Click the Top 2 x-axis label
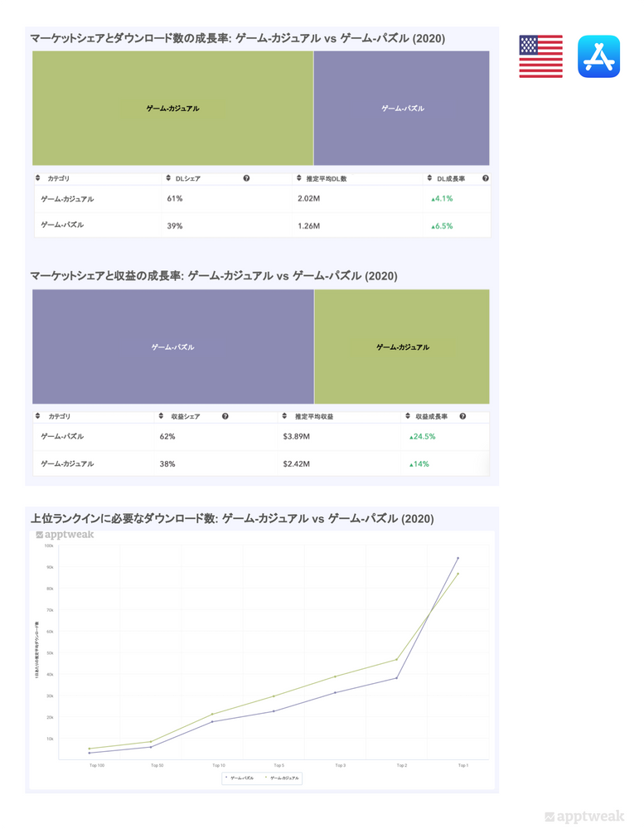 (402, 765)
